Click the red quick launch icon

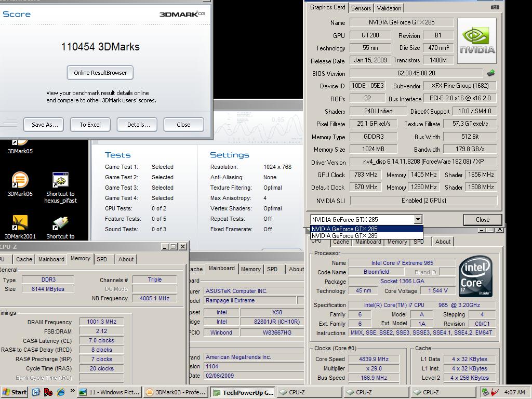click(48, 392)
